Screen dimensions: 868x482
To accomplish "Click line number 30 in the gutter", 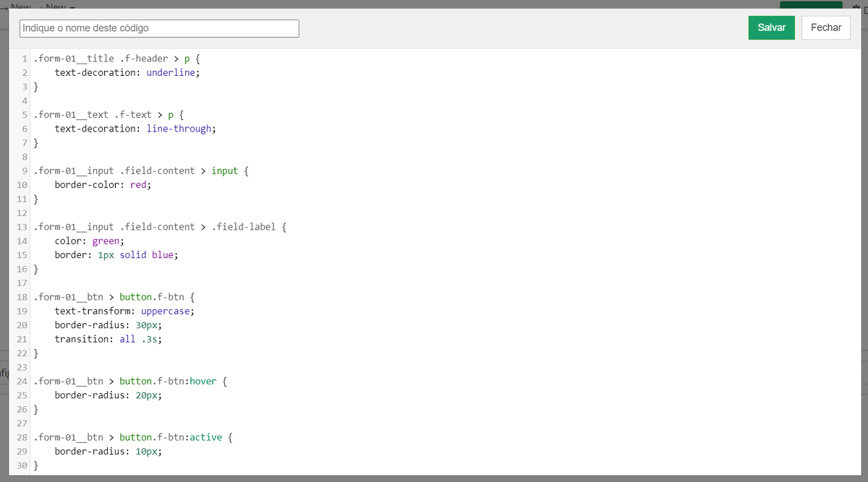I will pos(22,466).
